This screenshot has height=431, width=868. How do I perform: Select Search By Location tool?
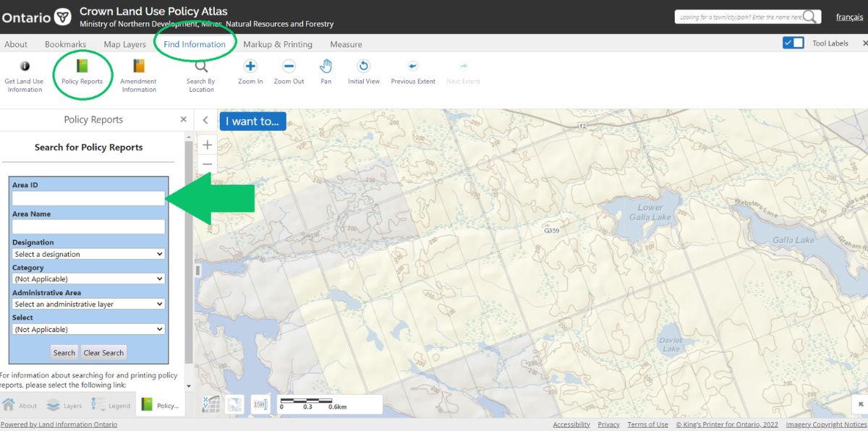[x=201, y=76]
